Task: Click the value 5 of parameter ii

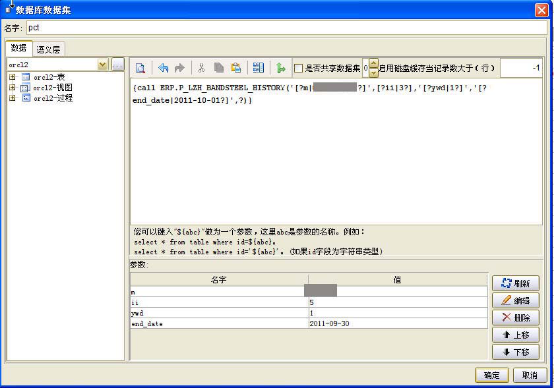Action: tap(311, 302)
